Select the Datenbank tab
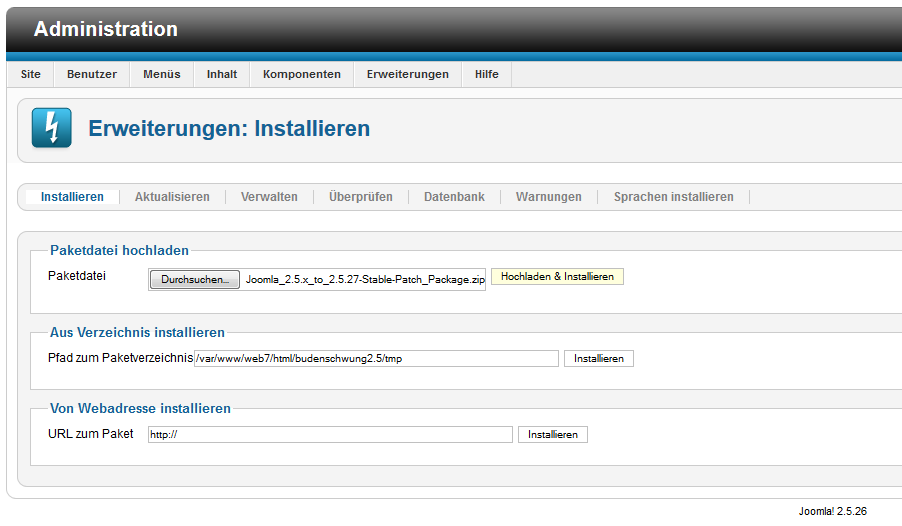The image size is (902, 526). (x=454, y=197)
